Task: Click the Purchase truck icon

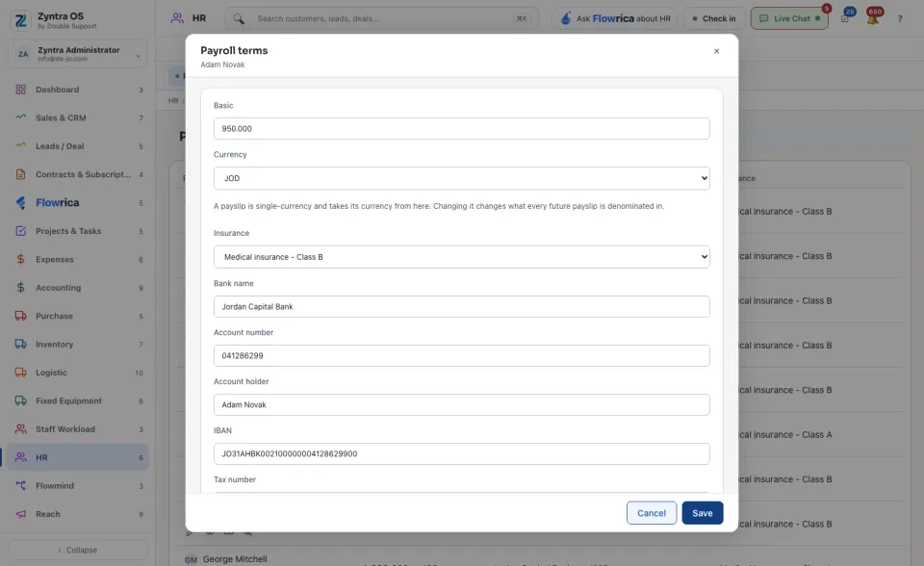Action: pyautogui.click(x=20, y=316)
